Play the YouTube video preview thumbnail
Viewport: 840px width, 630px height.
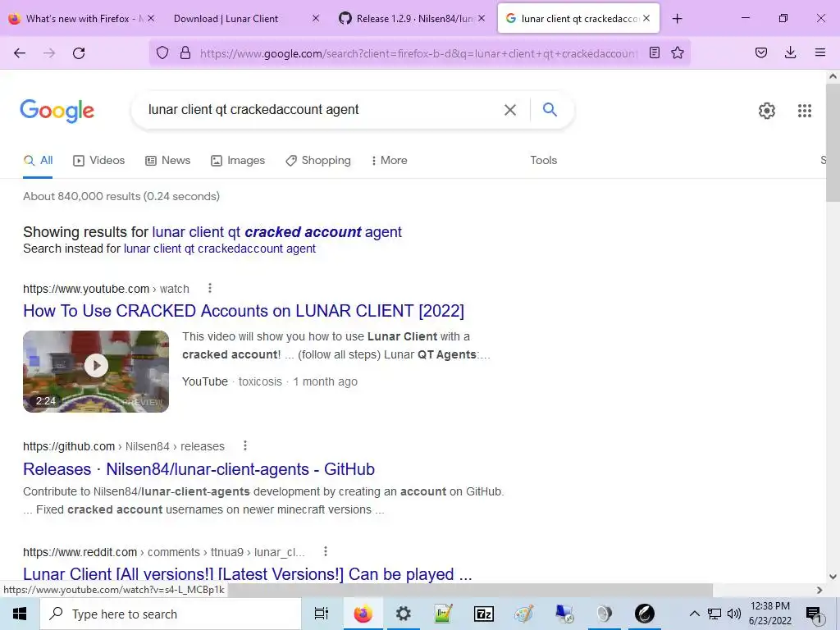tap(96, 372)
